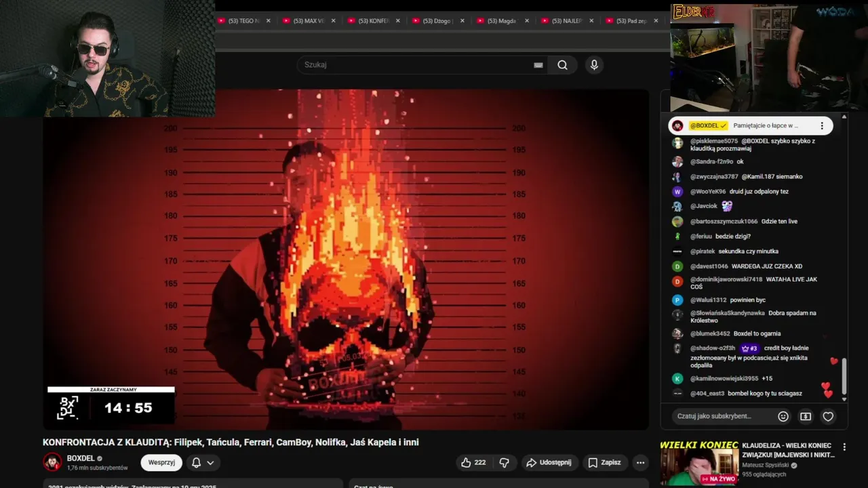
Task: Click username @SłowiańskaSkandynawka in chat
Action: tap(728, 313)
